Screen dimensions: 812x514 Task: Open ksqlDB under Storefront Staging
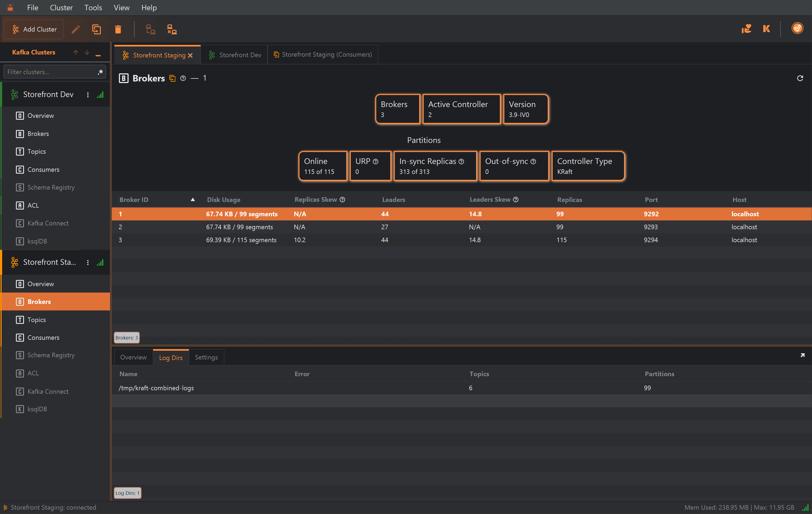pyautogui.click(x=56, y=409)
